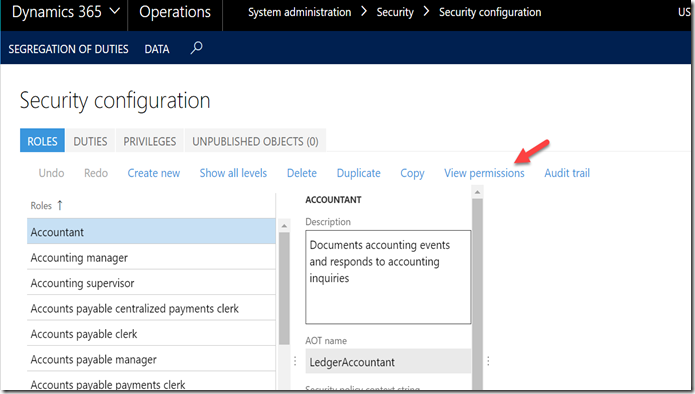Click Security configuration breadcrumb
The height and width of the screenshot is (394, 695).
pyautogui.click(x=490, y=12)
